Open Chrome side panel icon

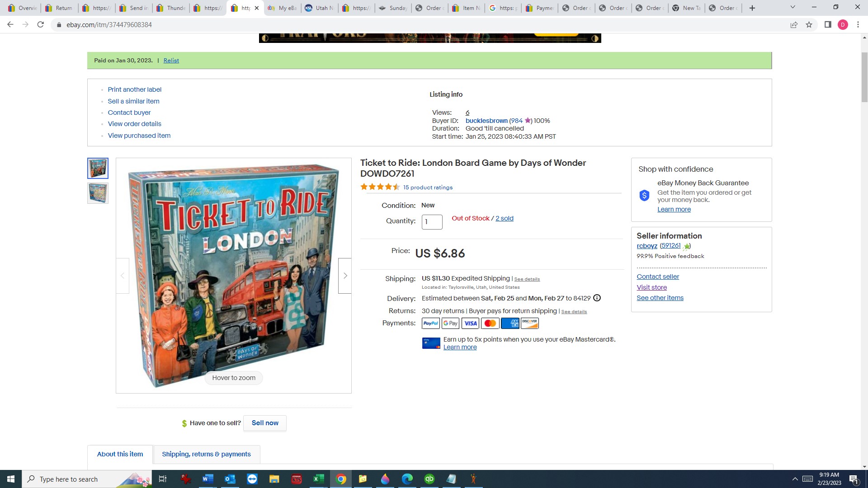coord(828,25)
